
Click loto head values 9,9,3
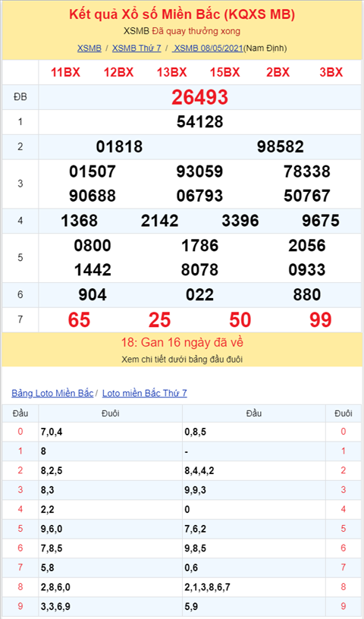[196, 490]
